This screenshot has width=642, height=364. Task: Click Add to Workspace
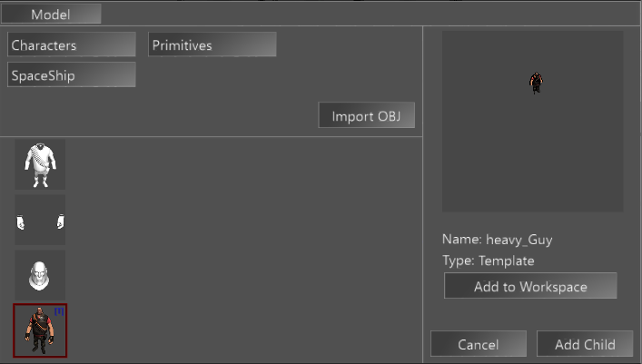pyautogui.click(x=530, y=285)
